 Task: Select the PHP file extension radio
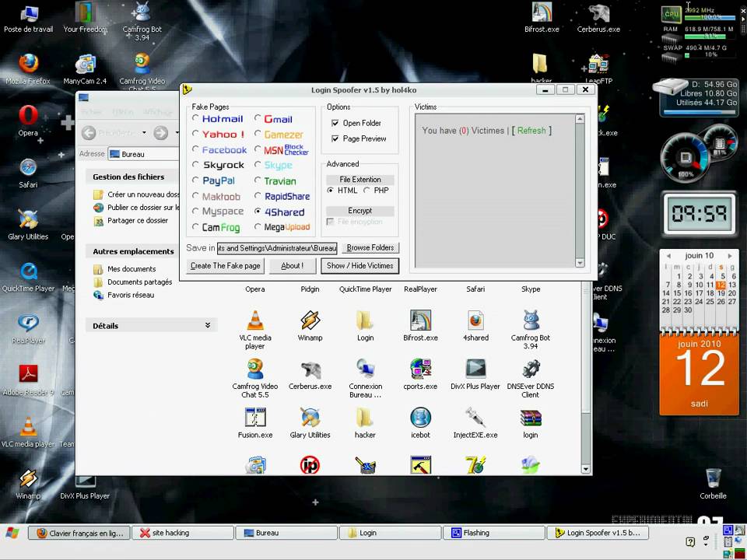click(366, 190)
